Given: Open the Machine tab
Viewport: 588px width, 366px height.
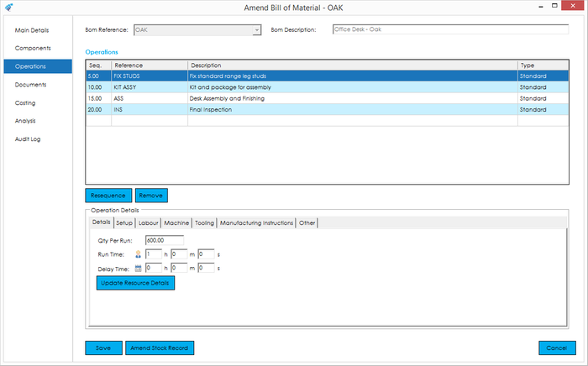Looking at the screenshot, I should click(176, 223).
